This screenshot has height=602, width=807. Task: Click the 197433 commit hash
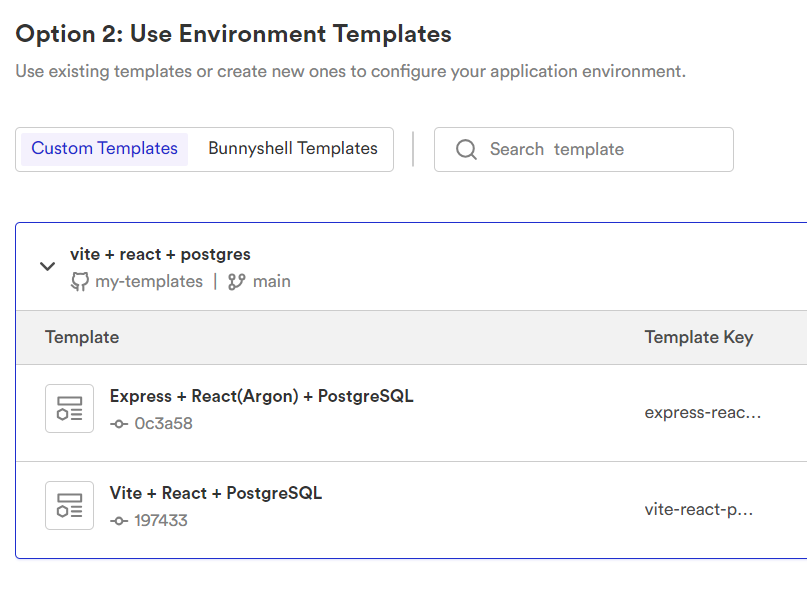click(x=161, y=521)
